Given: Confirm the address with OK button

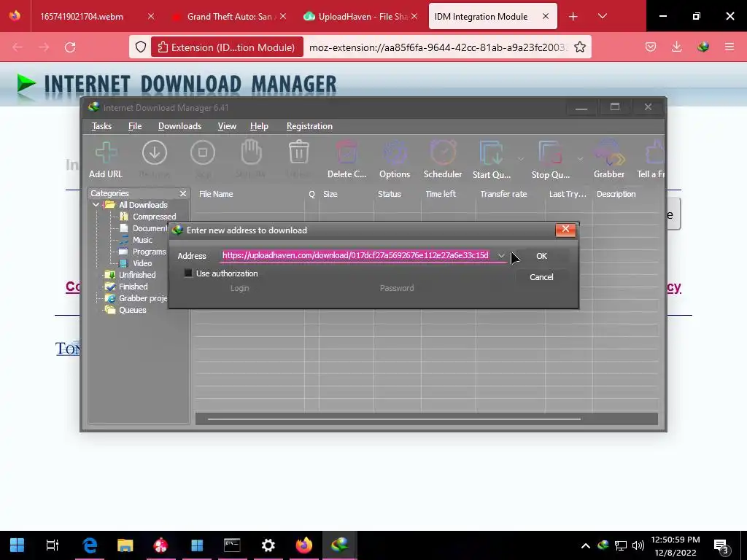Looking at the screenshot, I should pyautogui.click(x=542, y=256).
